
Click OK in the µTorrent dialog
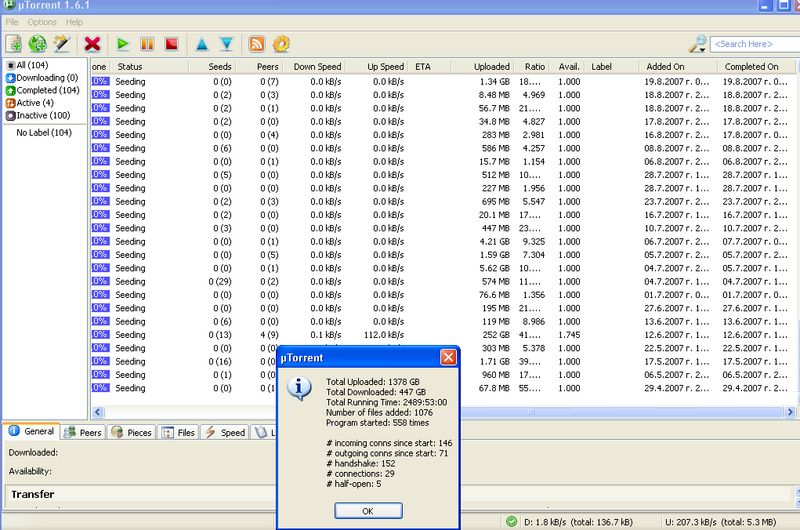[x=368, y=511]
